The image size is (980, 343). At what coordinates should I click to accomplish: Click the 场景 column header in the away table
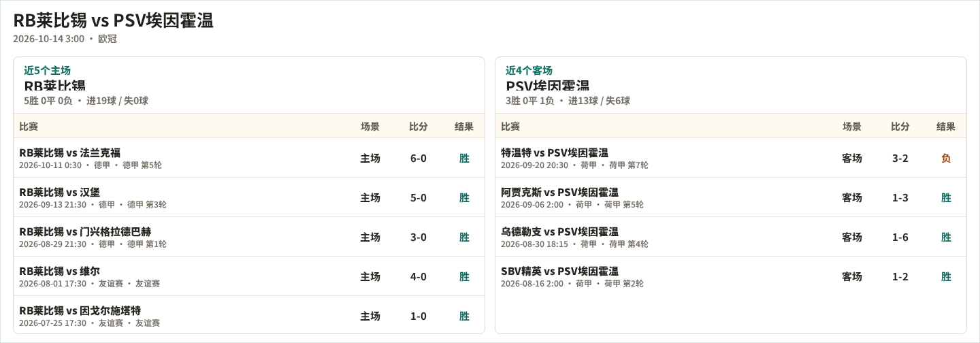pos(852,127)
